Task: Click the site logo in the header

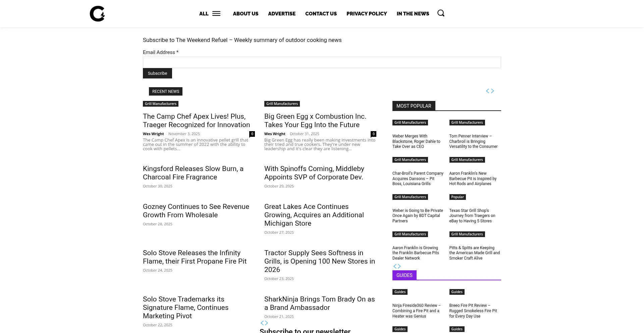Action: [x=97, y=14]
